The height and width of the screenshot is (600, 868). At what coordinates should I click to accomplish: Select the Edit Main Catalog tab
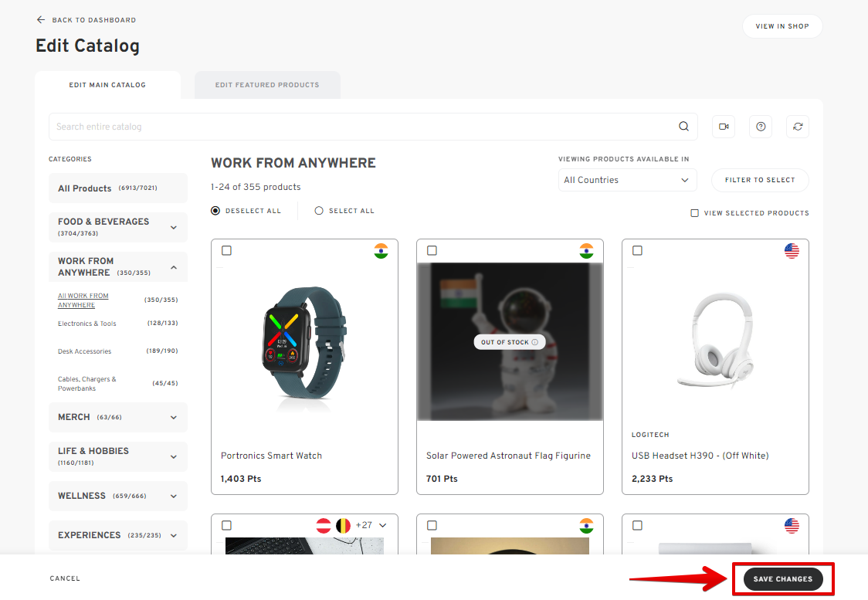[107, 85]
